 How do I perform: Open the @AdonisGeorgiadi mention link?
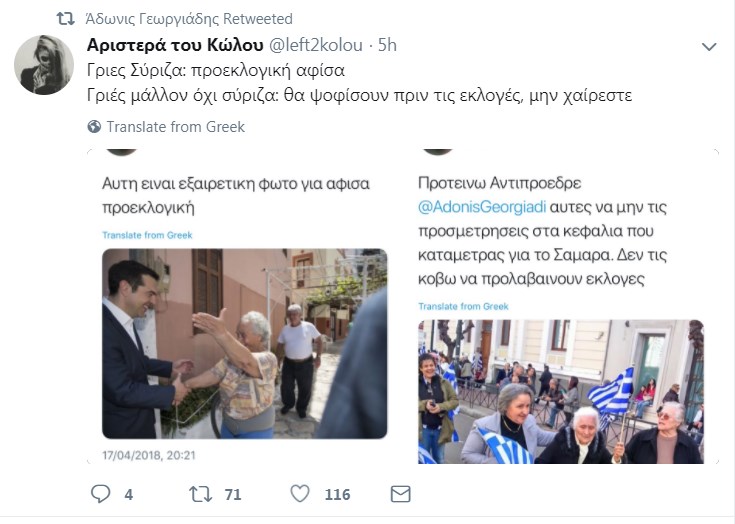482,207
